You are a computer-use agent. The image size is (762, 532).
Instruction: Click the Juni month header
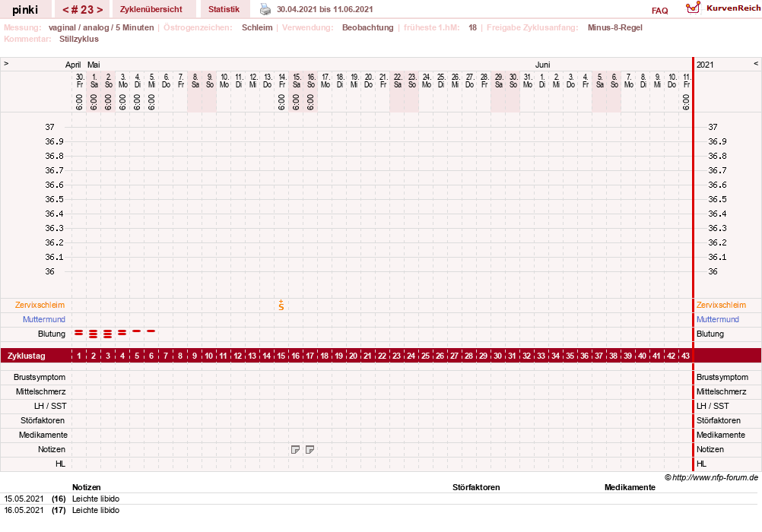click(x=542, y=65)
